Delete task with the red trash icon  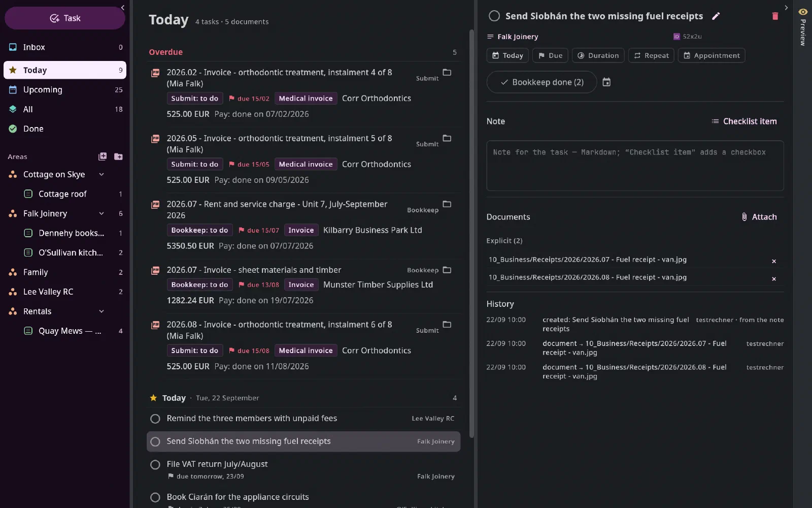click(x=775, y=16)
